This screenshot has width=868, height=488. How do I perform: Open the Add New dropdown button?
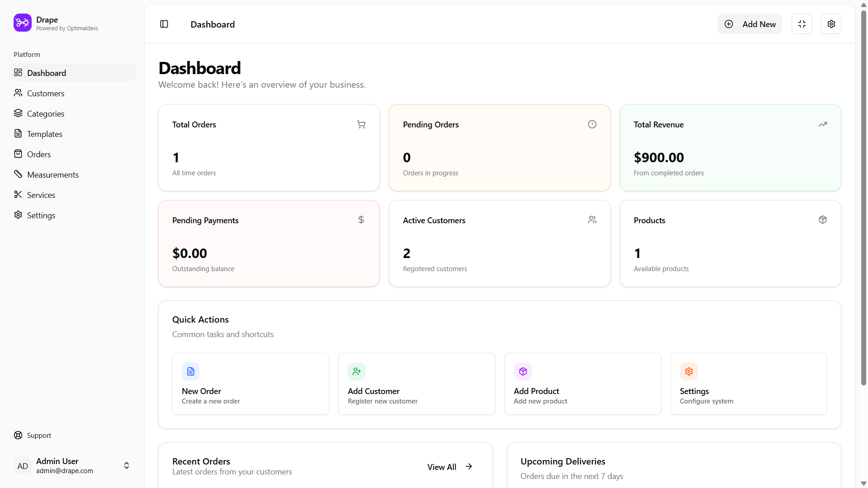pyautogui.click(x=750, y=24)
